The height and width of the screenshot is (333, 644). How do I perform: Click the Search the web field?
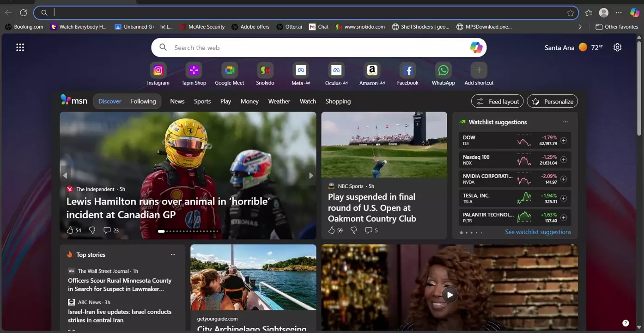pos(314,48)
